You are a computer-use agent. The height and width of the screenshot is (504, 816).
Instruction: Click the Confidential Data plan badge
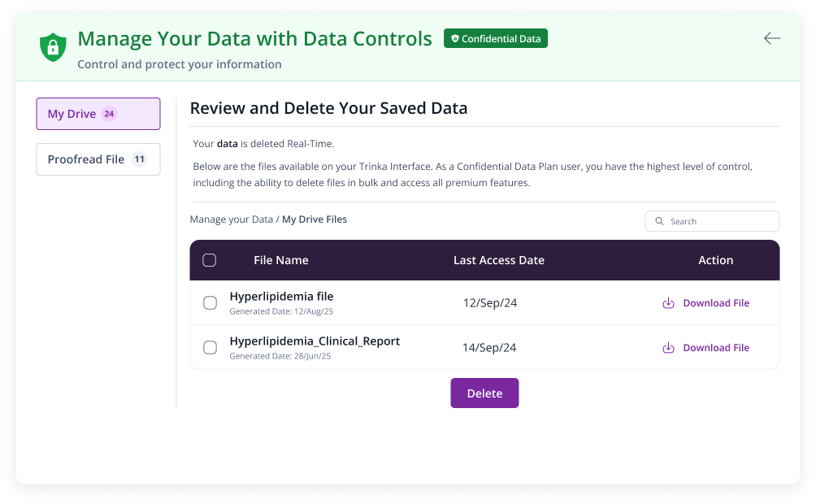coord(496,38)
